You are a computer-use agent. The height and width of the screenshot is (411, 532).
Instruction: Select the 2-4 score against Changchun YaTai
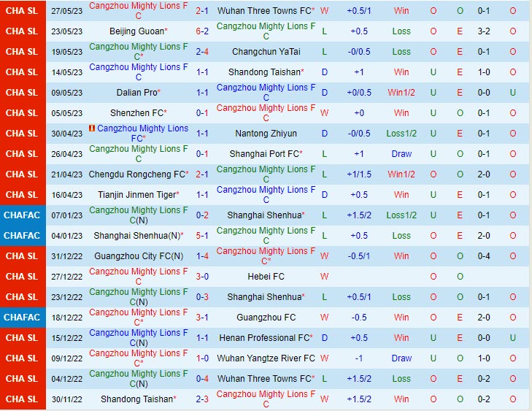[x=202, y=52]
